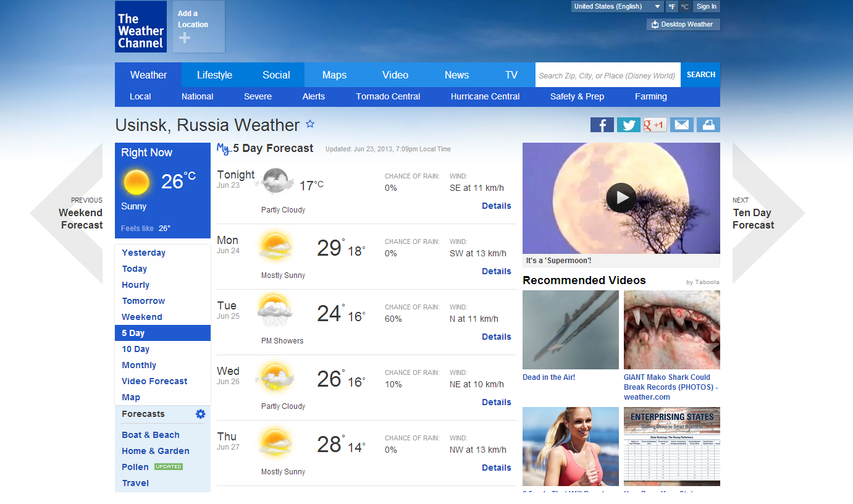Select Celsius temperature unit
853x504 pixels.
pos(685,7)
